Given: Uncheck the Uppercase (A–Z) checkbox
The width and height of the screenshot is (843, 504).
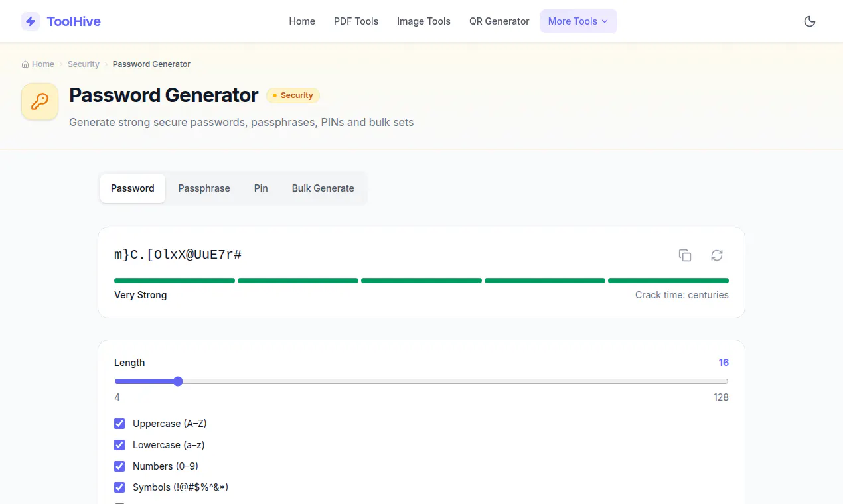Looking at the screenshot, I should 119,424.
